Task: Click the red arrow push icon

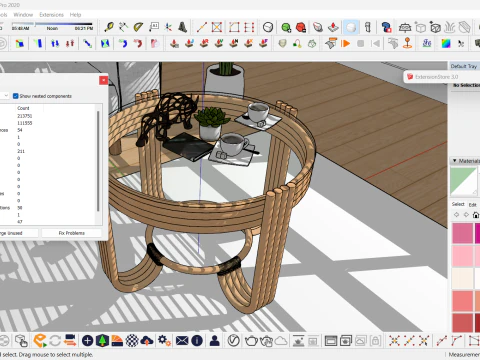Action: (333, 27)
